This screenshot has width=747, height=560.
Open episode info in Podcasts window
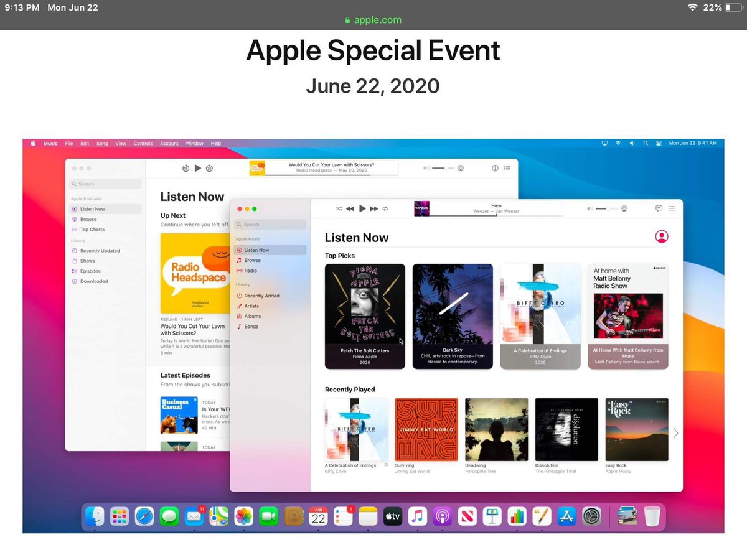point(495,168)
